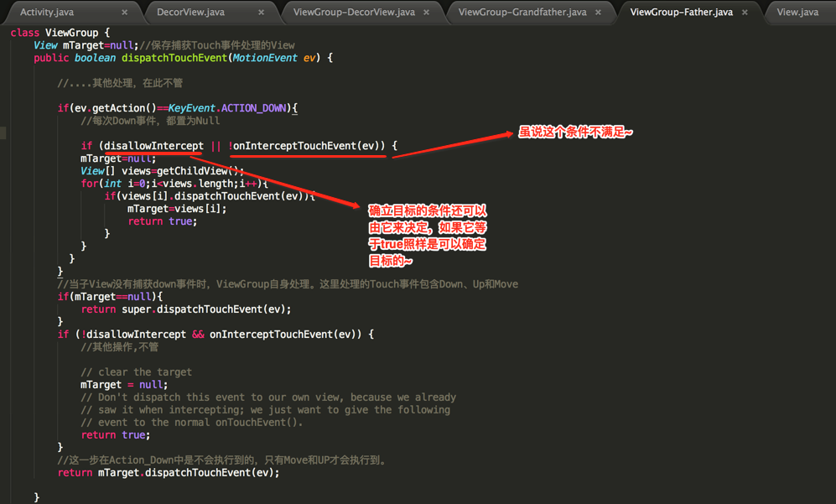Click the 'View mTarget=null;' declaration line
Image resolution: width=836 pixels, height=504 pixels.
pos(86,45)
